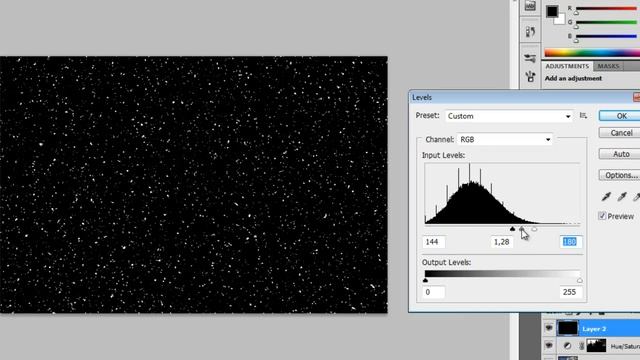
Task: Click the input highlights white slider handle
Action: (534, 229)
